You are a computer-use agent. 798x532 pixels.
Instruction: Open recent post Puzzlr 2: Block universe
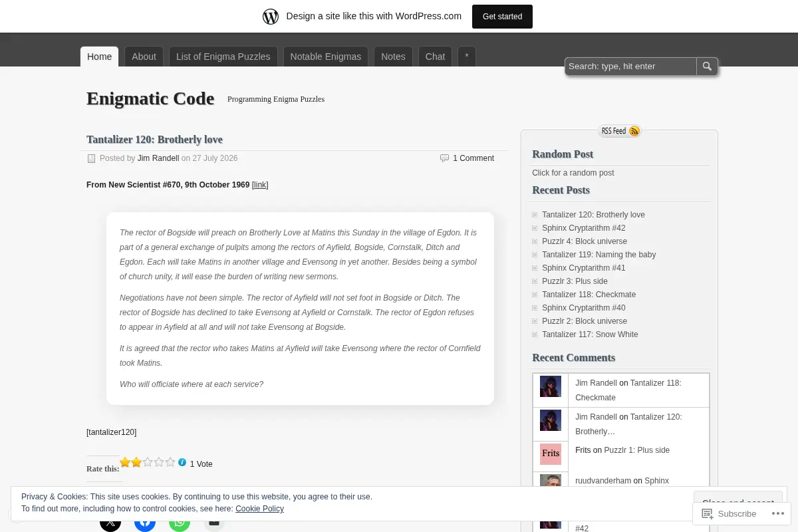tap(585, 321)
